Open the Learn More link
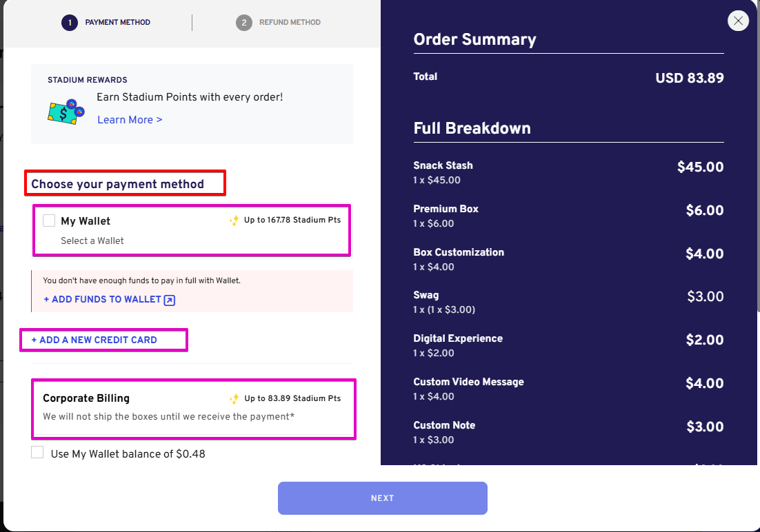Screen dimensions: 760x532 click(130, 120)
